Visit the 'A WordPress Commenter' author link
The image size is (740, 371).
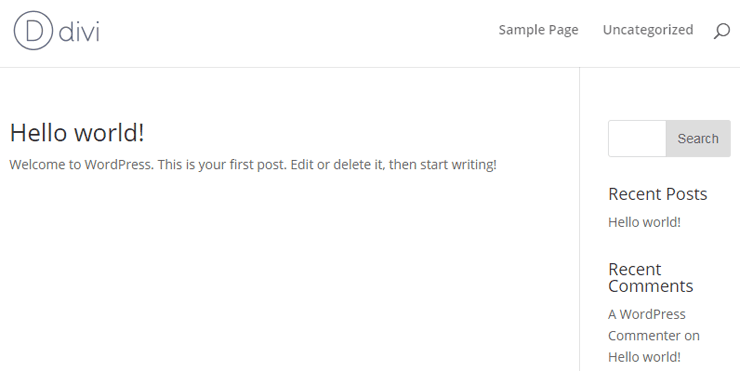(647, 325)
